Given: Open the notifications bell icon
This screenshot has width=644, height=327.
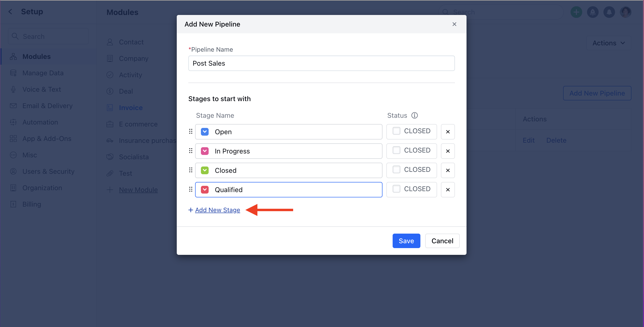Looking at the screenshot, I should [609, 12].
